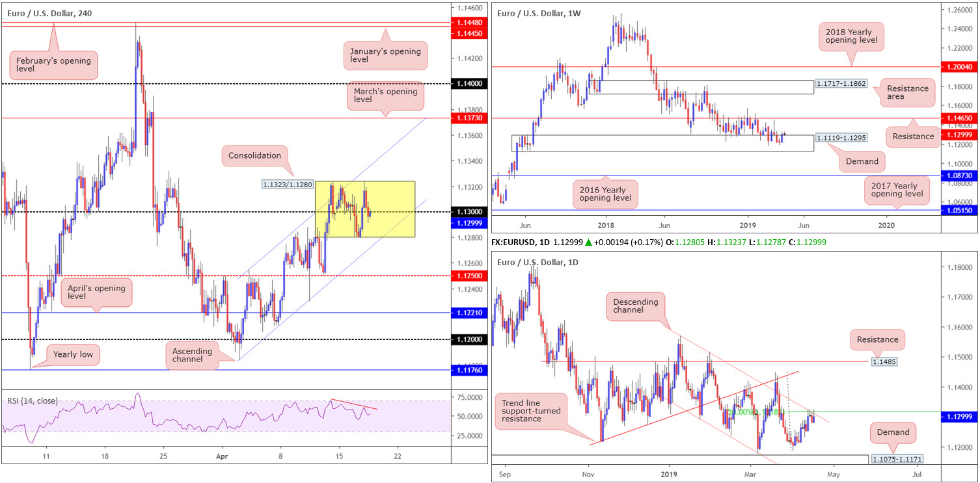Viewport: 980px width, 483px height.
Task: Click the 1.12000 price tag on 240 chart
Action: pyautogui.click(x=469, y=339)
